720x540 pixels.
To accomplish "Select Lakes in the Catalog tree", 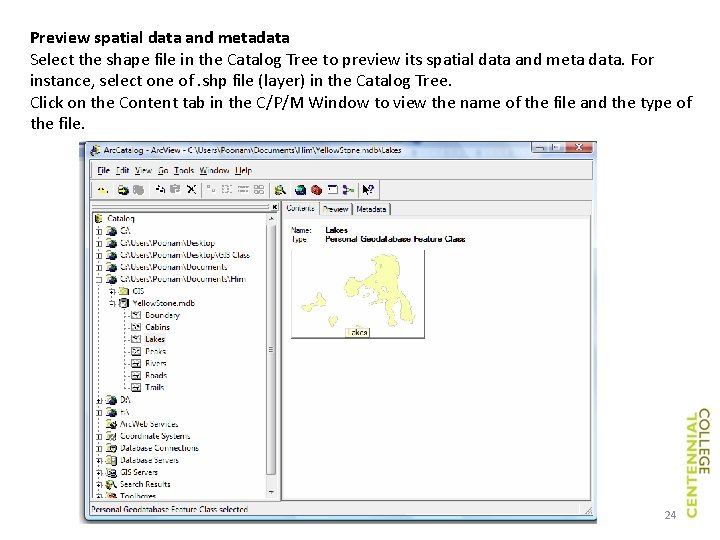I will (x=155, y=339).
